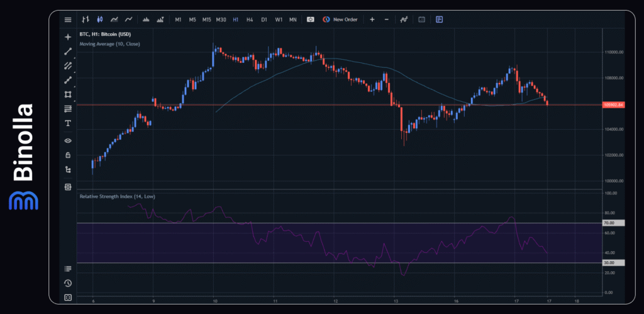644x314 pixels.
Task: Switch to the M15 timeframe
Action: [x=206, y=20]
